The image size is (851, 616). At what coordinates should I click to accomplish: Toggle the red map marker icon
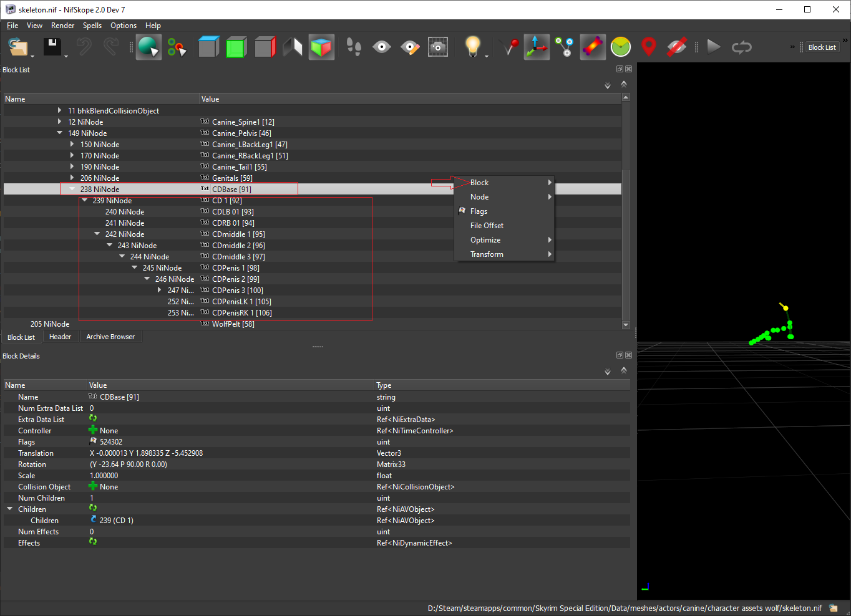(x=649, y=47)
